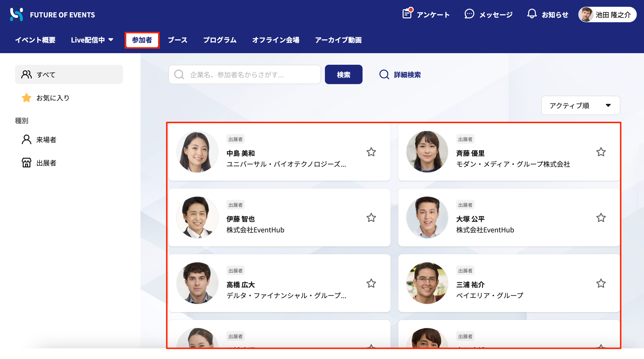644x359 pixels.
Task: Expand the Live配信中 dropdown arrow
Action: pos(111,40)
